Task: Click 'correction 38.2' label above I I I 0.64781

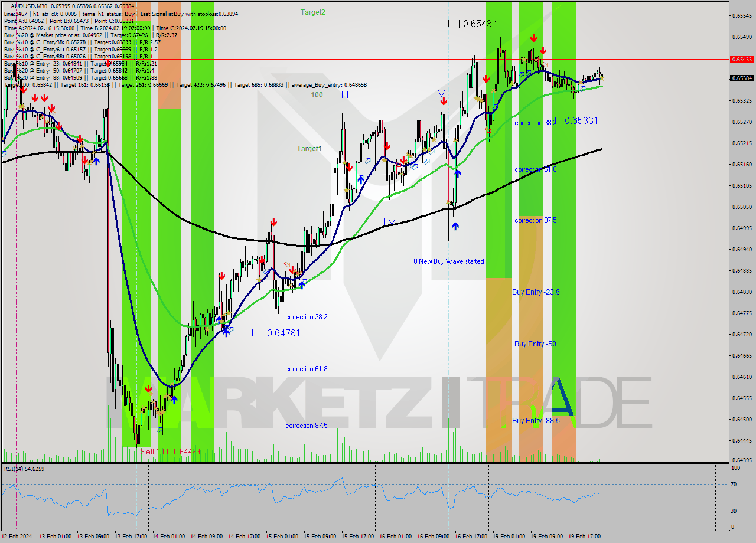Action: point(307,317)
